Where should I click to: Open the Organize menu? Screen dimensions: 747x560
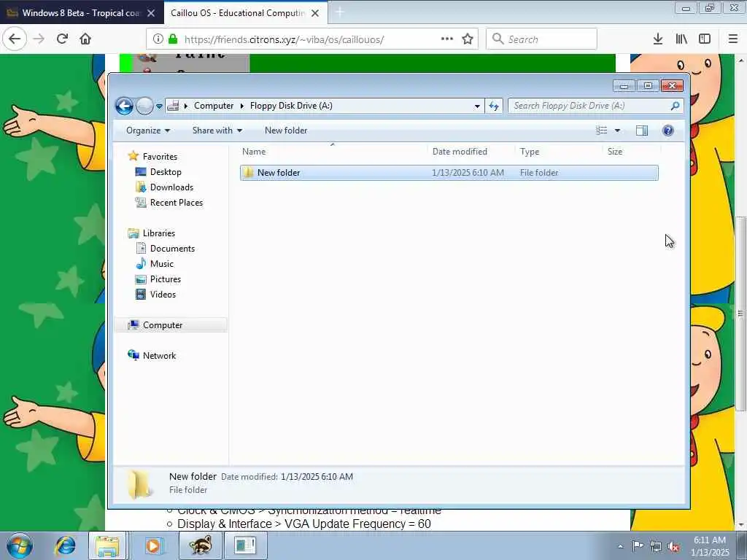click(x=147, y=131)
